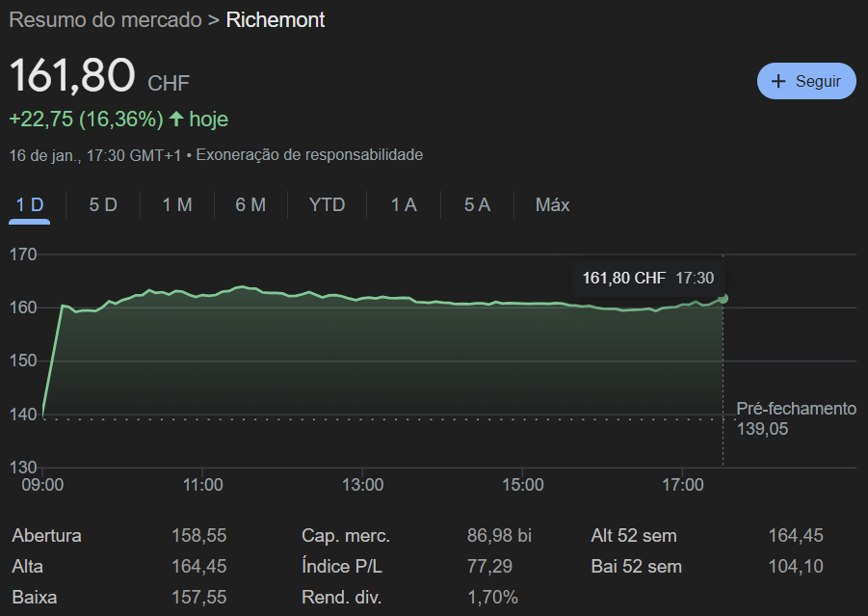This screenshot has height=616, width=868.
Task: Open the 5 A five-year view
Action: [x=476, y=204]
